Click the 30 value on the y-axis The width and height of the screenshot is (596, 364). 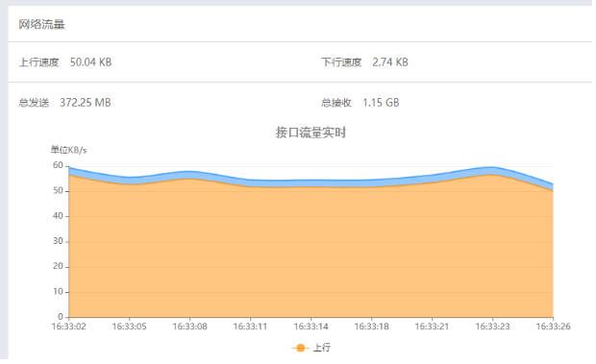coord(58,241)
